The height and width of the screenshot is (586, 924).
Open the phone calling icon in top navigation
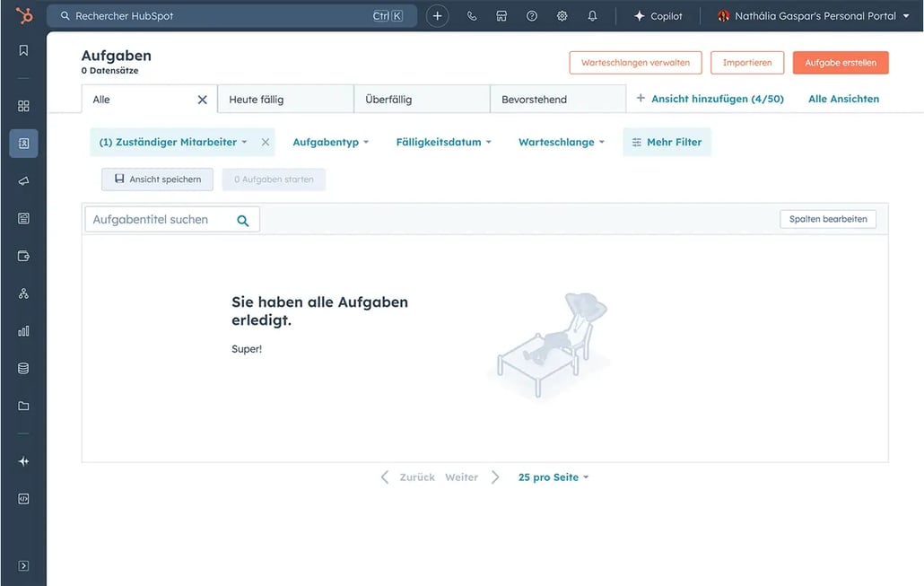tap(472, 15)
